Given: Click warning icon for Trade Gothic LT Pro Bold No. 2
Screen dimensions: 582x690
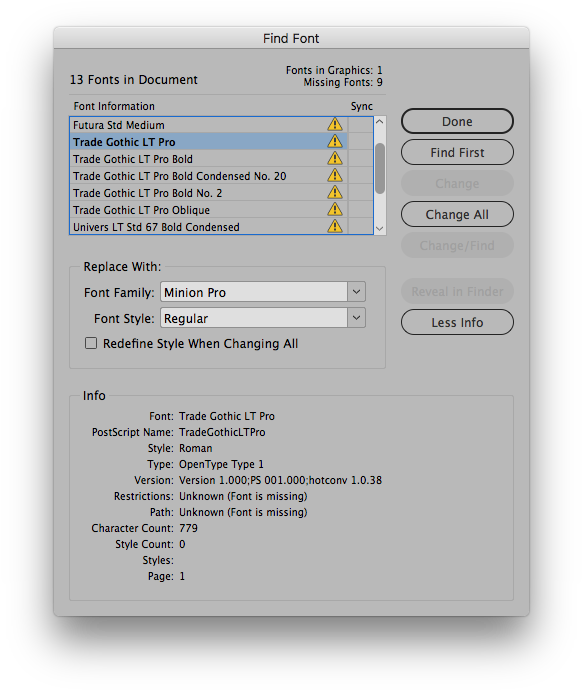Looking at the screenshot, I should (x=335, y=192).
